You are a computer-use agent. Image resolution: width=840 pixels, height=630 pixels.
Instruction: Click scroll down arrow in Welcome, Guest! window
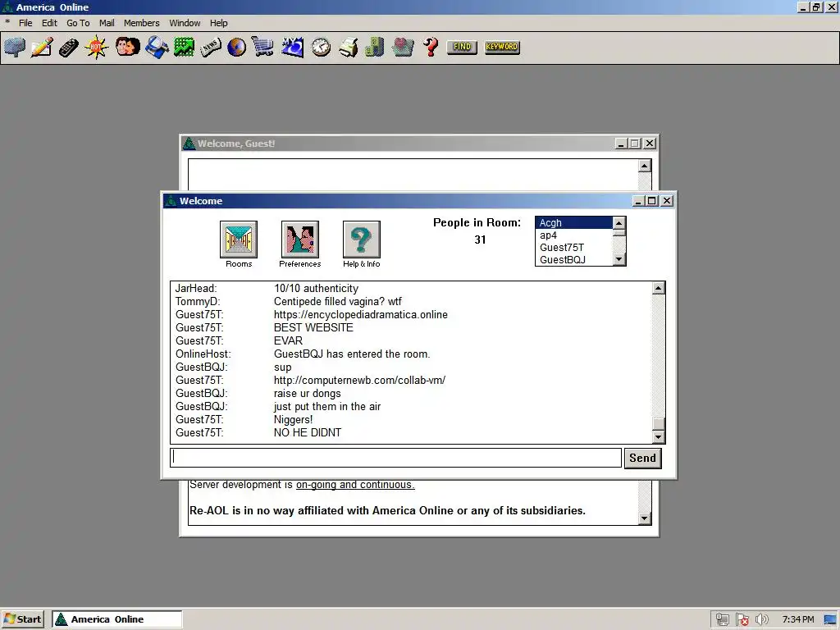(645, 518)
